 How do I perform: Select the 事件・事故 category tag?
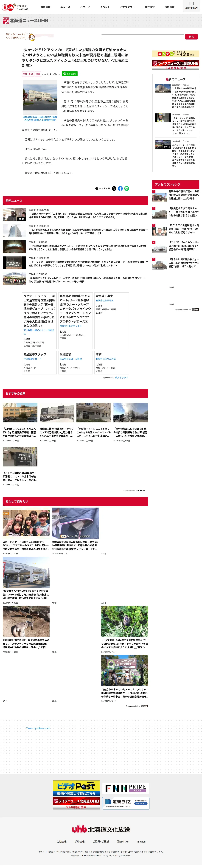(28, 74)
